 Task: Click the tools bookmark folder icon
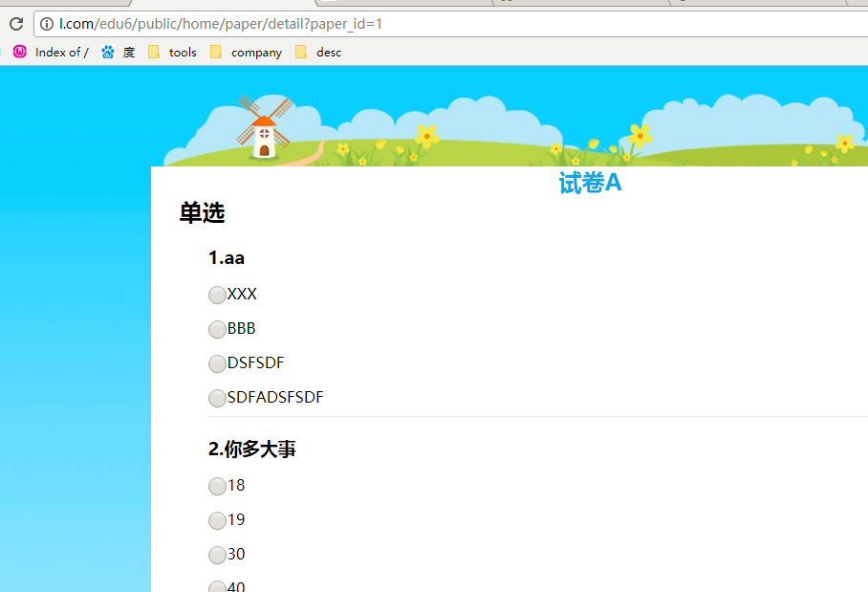tap(154, 52)
